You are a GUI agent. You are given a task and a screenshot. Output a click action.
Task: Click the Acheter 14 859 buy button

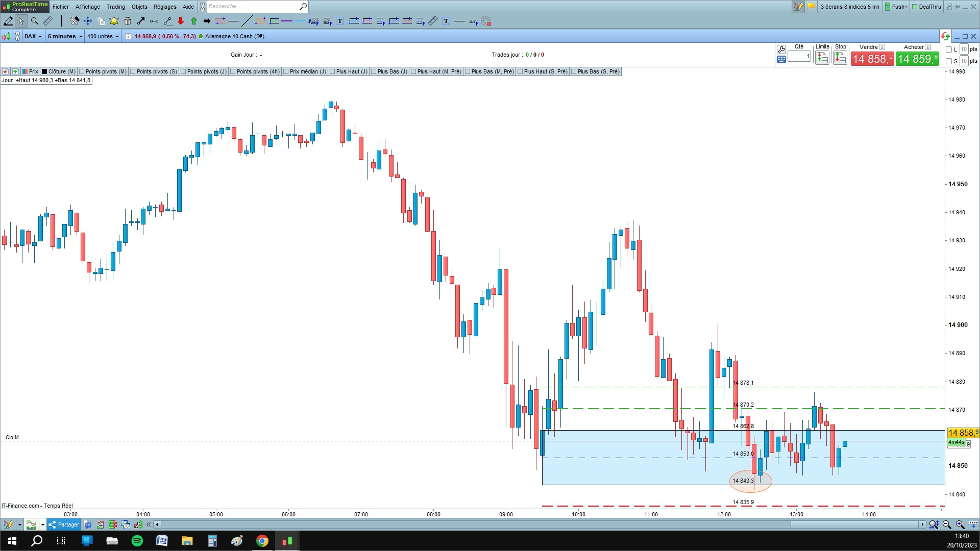(x=917, y=59)
